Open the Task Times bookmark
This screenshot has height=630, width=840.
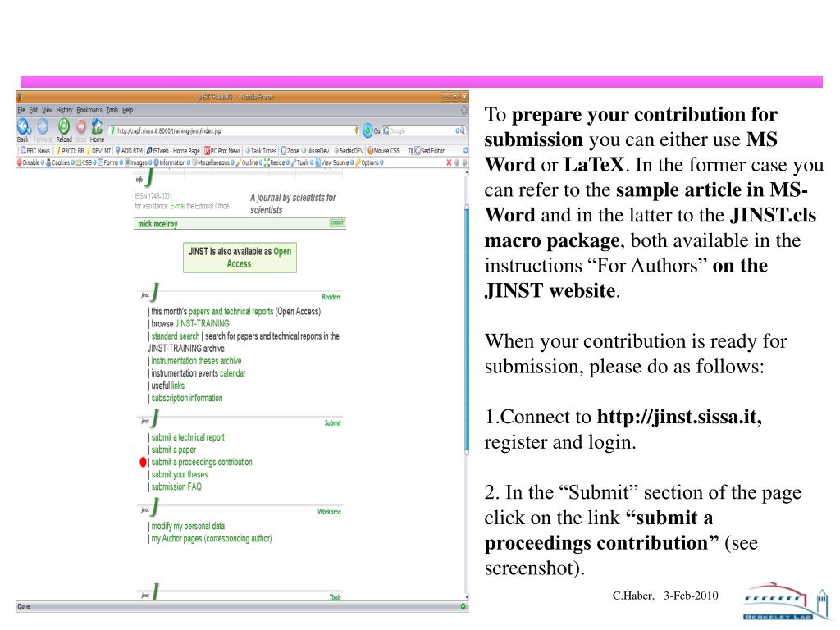tap(261, 151)
